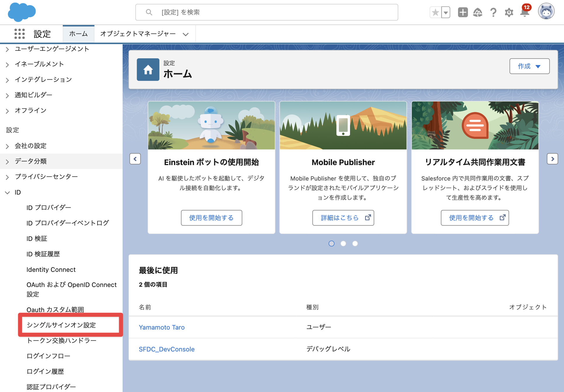Open the notifications bell
The width and height of the screenshot is (564, 392).
pyautogui.click(x=525, y=12)
